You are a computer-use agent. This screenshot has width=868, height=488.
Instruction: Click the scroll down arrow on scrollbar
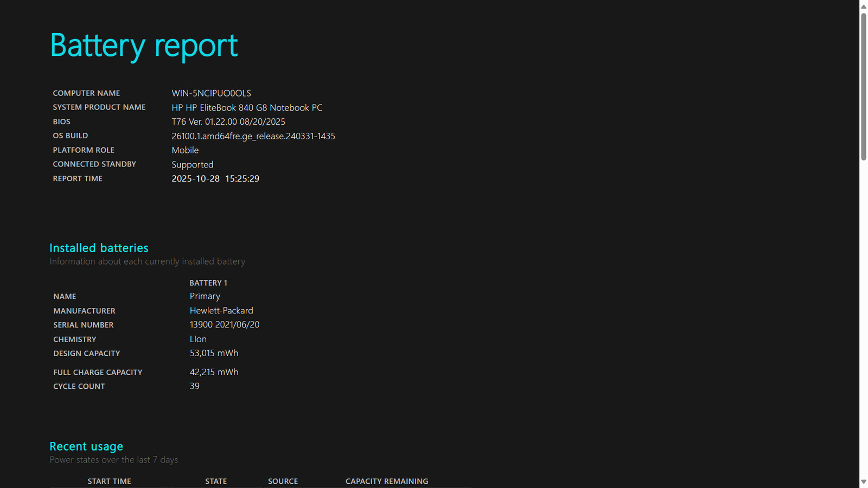863,481
